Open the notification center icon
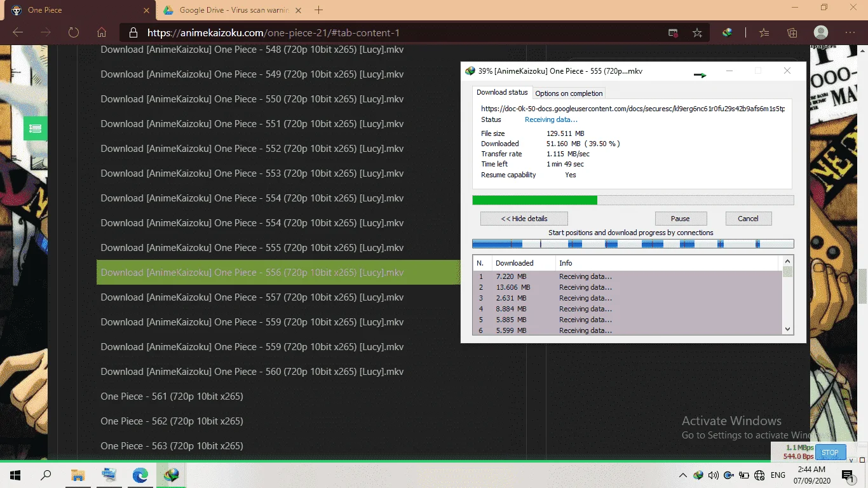Screen dimensions: 868x488 pyautogui.click(x=848, y=475)
